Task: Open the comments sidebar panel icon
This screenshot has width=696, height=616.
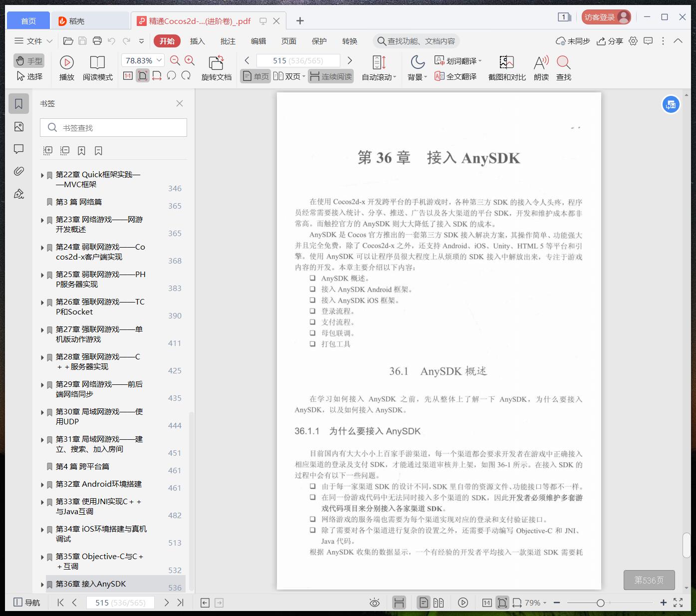Action: tap(19, 149)
